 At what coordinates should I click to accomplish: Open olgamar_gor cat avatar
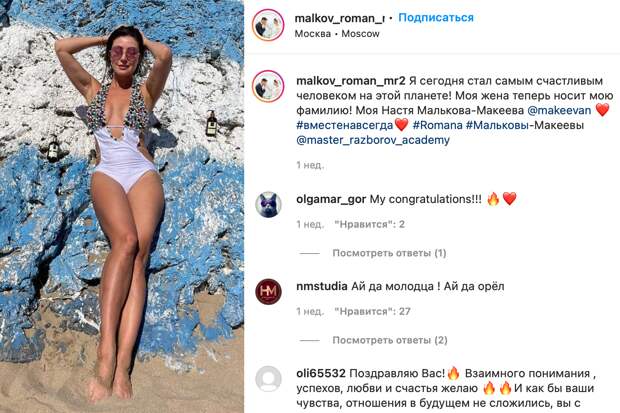(x=268, y=205)
